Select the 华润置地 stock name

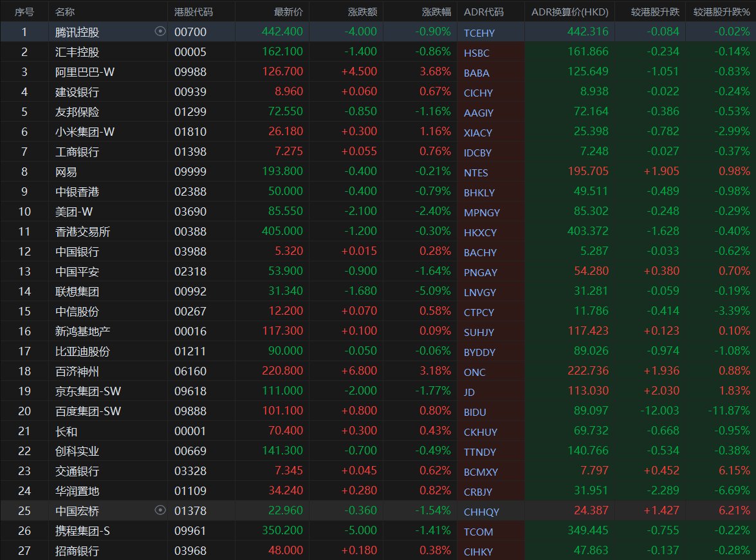[x=77, y=492]
